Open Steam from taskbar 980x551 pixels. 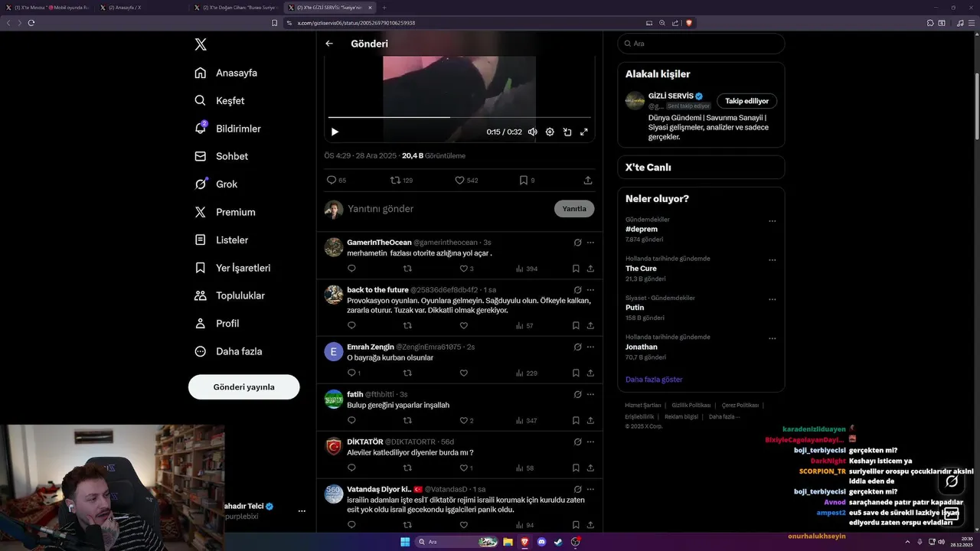click(x=558, y=542)
